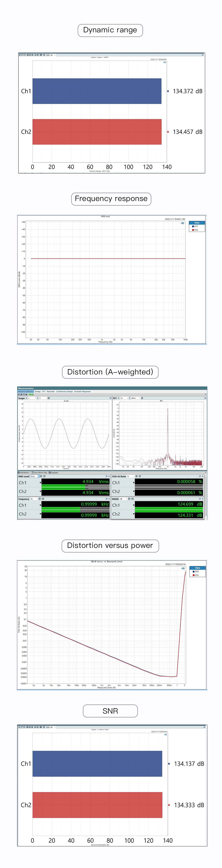222x868 pixels.
Task: Pop out the Dynamic range graph window
Action: tap(203, 55)
